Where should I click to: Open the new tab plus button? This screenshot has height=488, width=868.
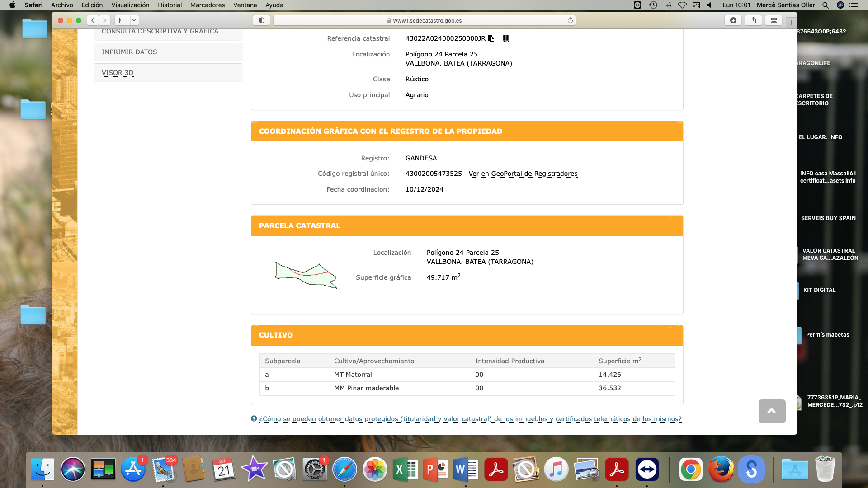click(791, 23)
